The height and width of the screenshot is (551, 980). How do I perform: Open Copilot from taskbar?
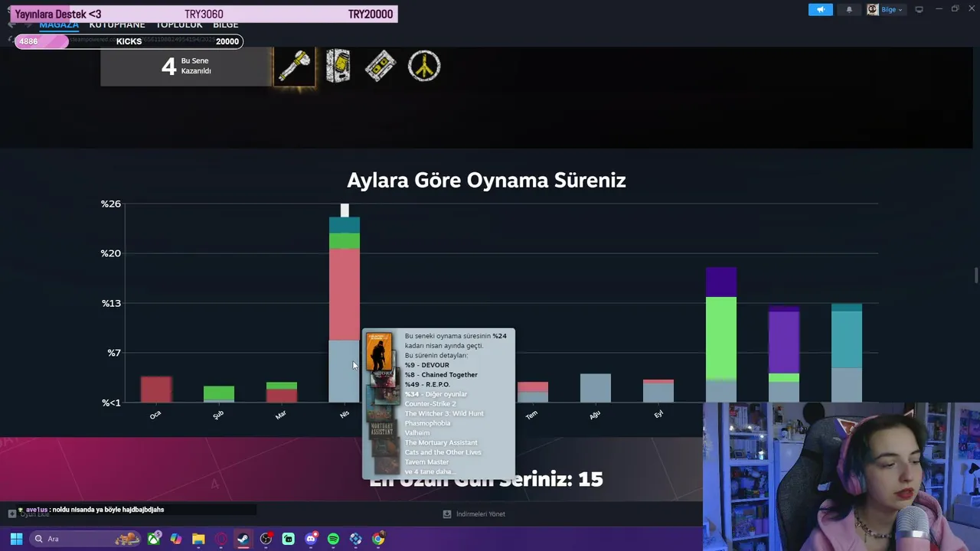(x=176, y=539)
